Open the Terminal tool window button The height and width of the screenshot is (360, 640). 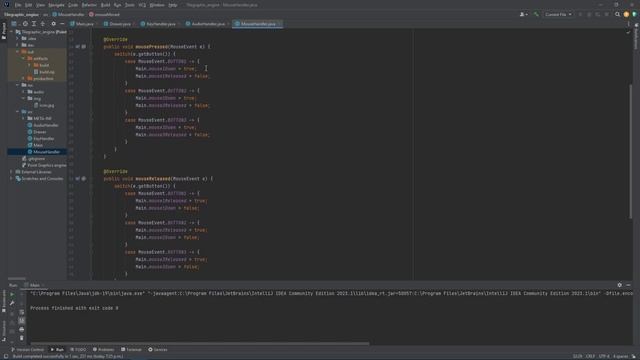coord(131,350)
